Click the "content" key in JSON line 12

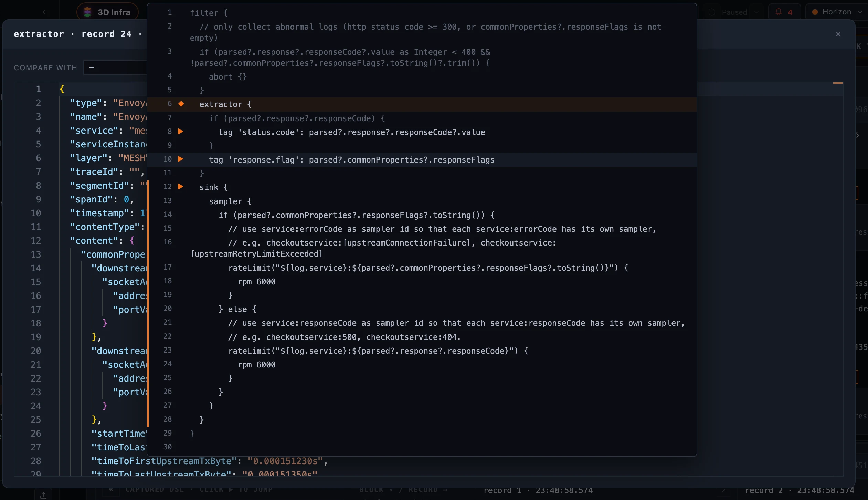[x=94, y=241]
